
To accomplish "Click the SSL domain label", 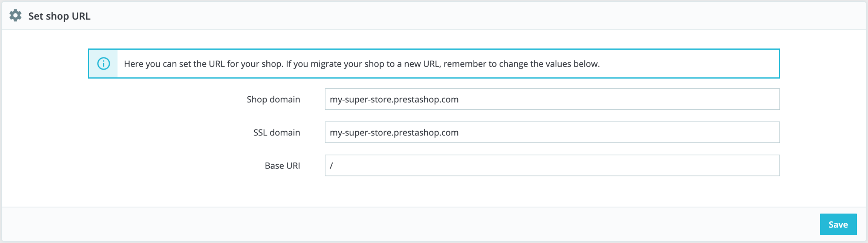I will 277,132.
